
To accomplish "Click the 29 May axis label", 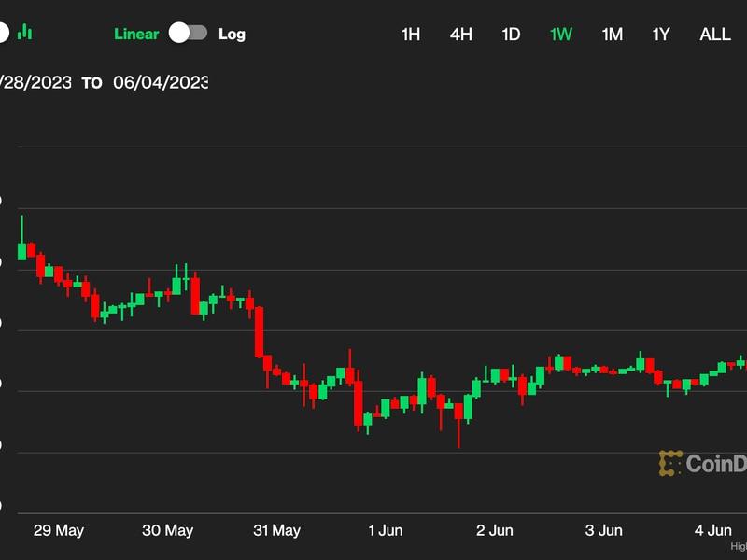I will click(59, 530).
